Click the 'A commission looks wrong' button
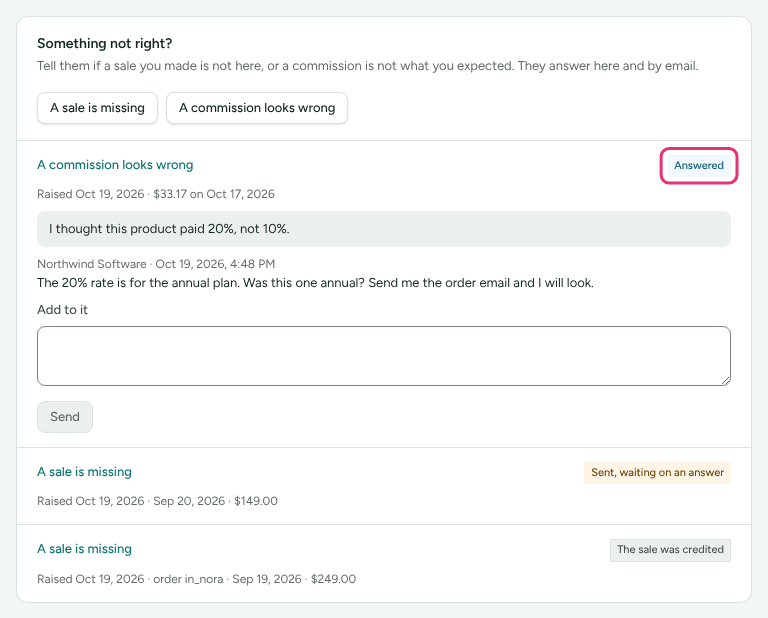This screenshot has width=768, height=618. (257, 108)
